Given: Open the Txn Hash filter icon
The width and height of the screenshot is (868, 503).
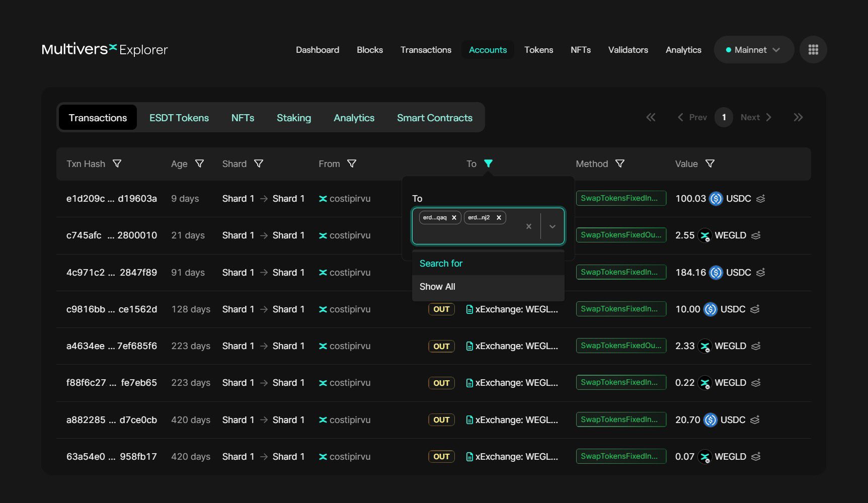Looking at the screenshot, I should point(118,163).
